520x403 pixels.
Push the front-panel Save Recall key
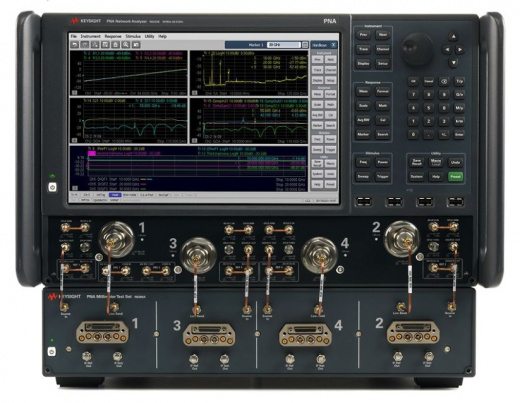(417, 162)
